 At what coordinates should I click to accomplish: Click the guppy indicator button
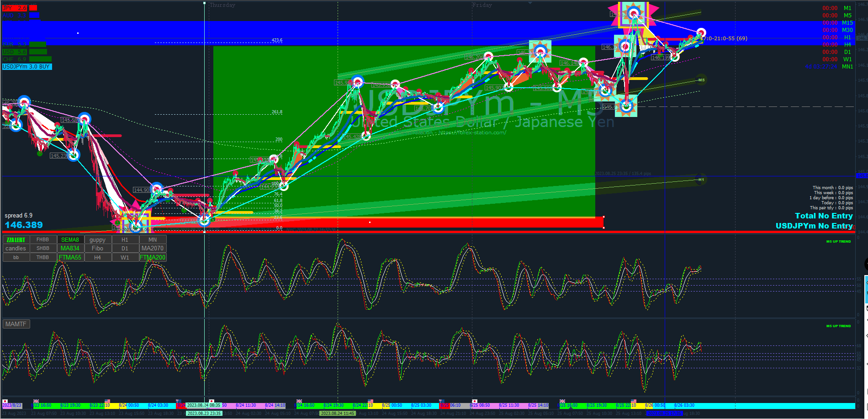tap(98, 240)
